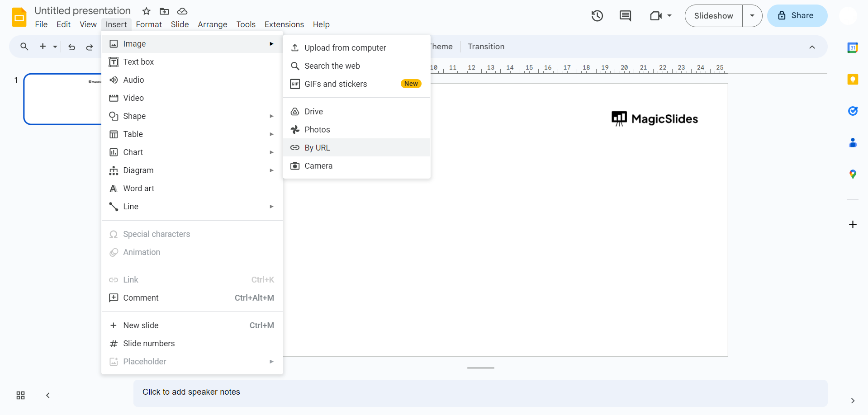
Task: Start the Slideshow
Action: tap(713, 16)
